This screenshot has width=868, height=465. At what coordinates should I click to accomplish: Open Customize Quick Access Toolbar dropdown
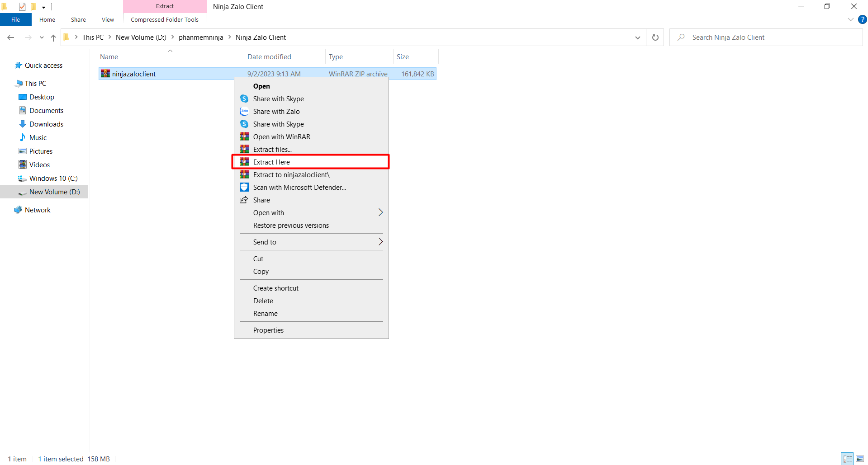tap(44, 7)
